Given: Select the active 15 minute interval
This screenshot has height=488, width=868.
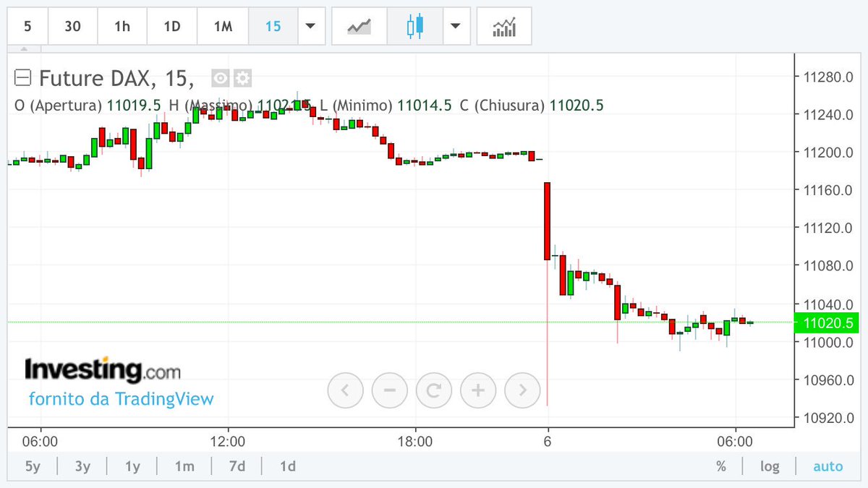Looking at the screenshot, I should pos(273,27).
